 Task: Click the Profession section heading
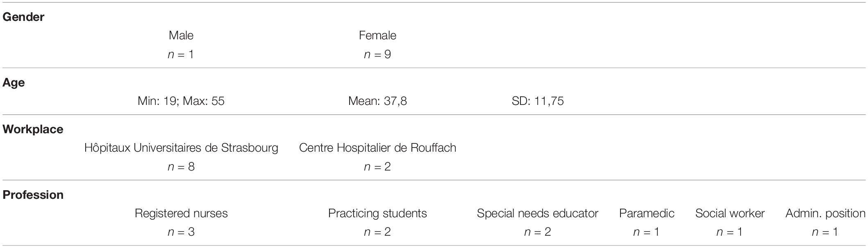pos(33,195)
